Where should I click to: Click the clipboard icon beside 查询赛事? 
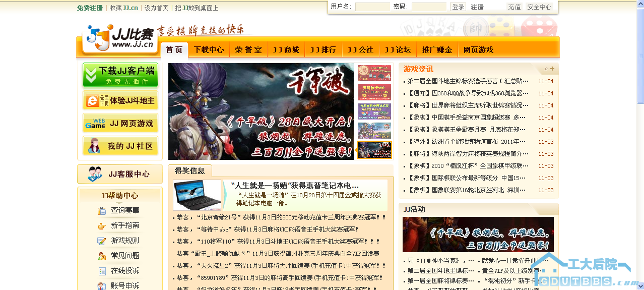pyautogui.click(x=102, y=211)
